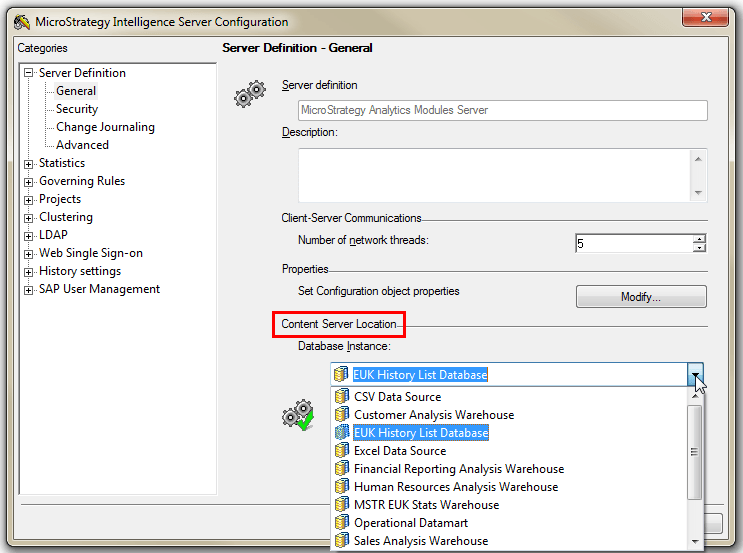
Task: Click the dropdown list scrollbar thumb
Action: (695, 452)
